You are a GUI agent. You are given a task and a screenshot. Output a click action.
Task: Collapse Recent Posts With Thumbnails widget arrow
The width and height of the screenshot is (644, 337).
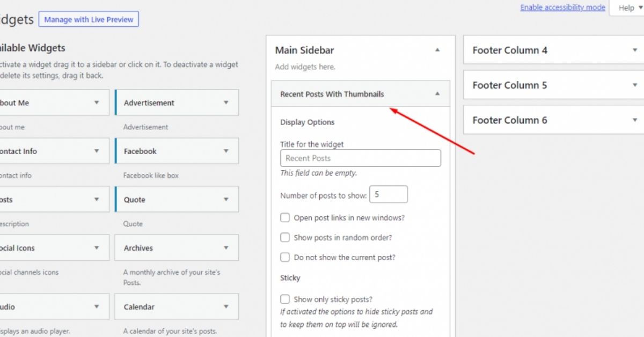click(x=437, y=94)
